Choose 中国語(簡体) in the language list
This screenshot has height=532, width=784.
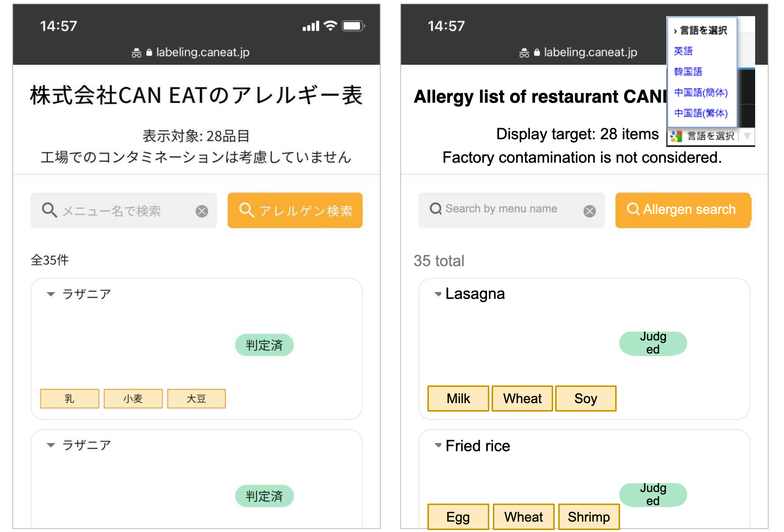701,93
